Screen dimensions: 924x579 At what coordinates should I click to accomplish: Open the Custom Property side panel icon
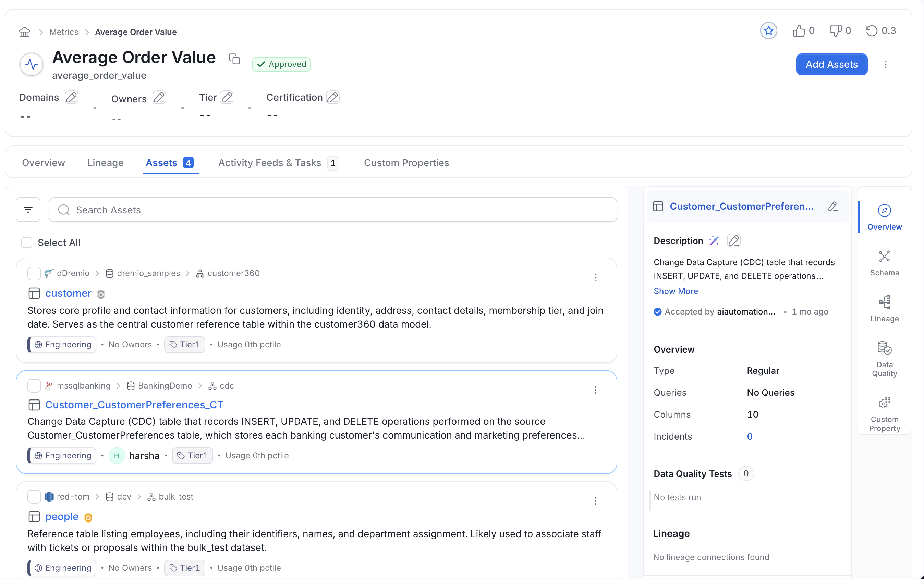click(x=884, y=415)
